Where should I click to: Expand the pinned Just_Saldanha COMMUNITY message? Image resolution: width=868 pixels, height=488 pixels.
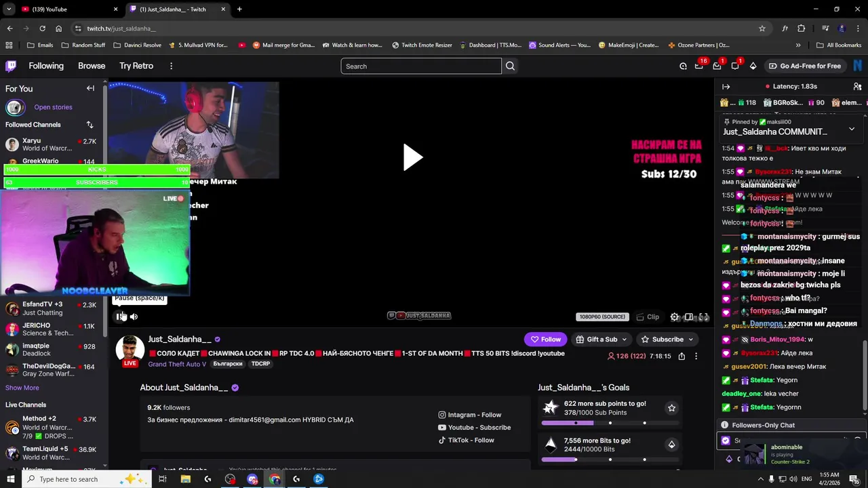point(852,129)
